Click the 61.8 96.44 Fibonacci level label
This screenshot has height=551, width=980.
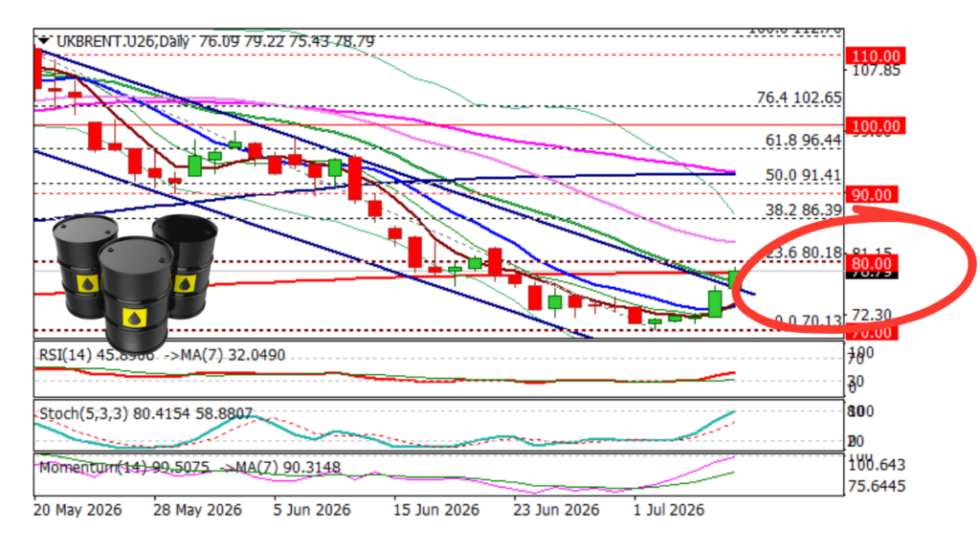pos(803,140)
